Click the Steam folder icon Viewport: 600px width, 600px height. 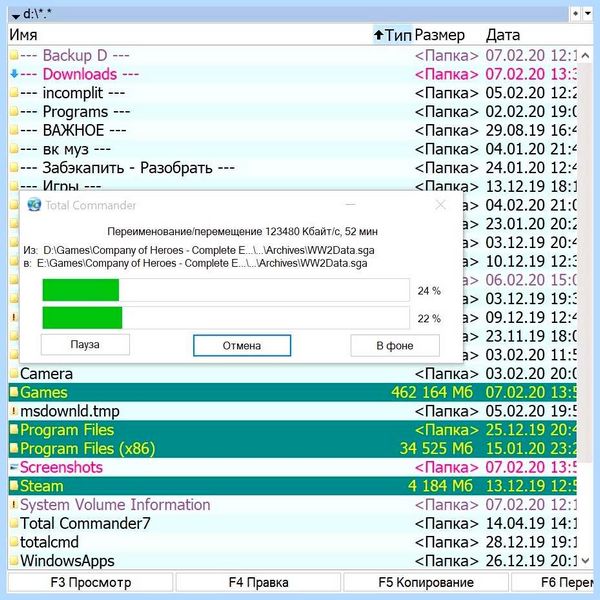coord(14,486)
